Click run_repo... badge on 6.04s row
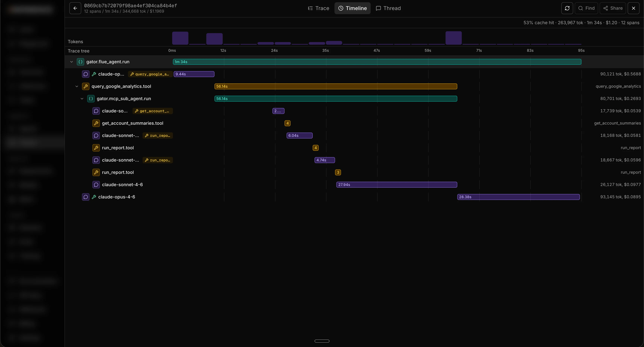Image resolution: width=644 pixels, height=347 pixels. pyautogui.click(x=158, y=135)
